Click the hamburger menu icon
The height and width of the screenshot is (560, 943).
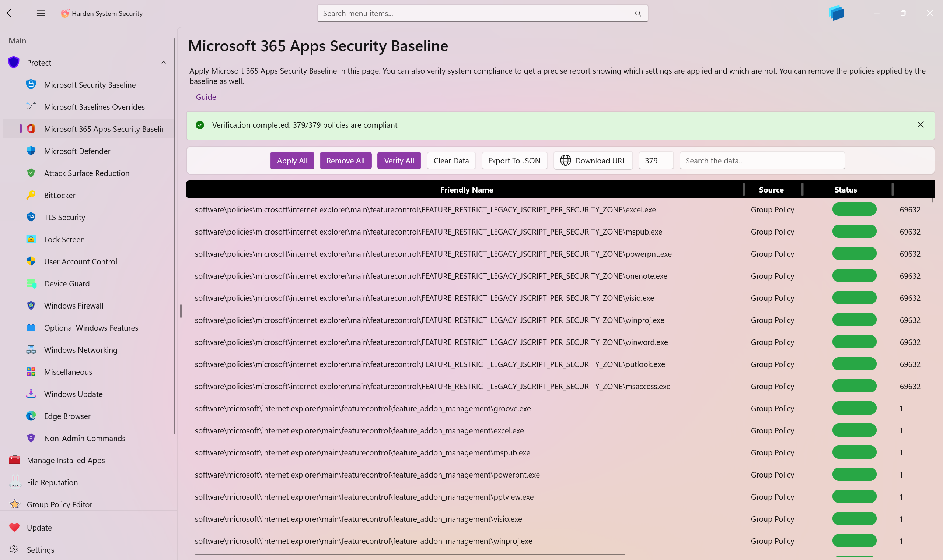point(41,13)
